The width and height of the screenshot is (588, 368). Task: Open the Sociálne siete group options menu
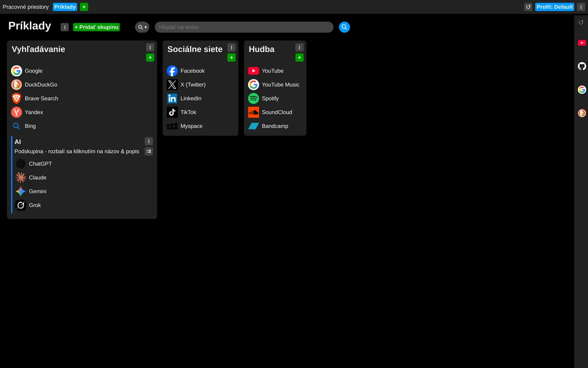(232, 47)
